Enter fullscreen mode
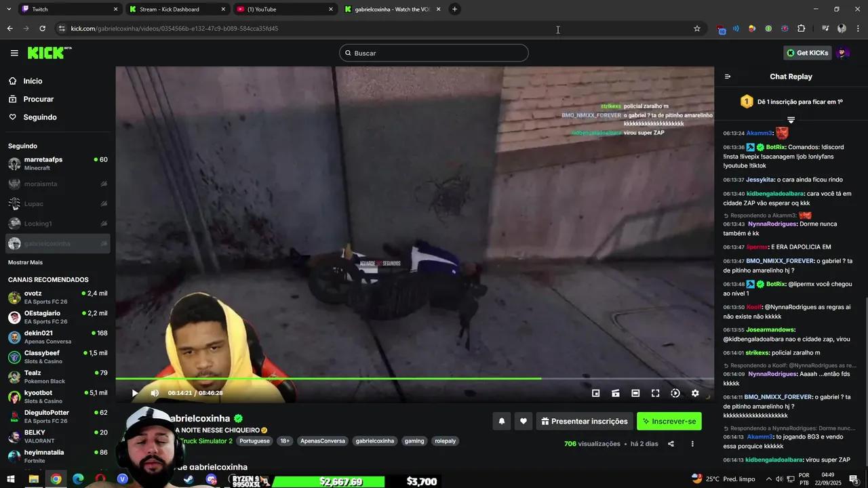Screen dimensions: 868x488 tap(655, 393)
